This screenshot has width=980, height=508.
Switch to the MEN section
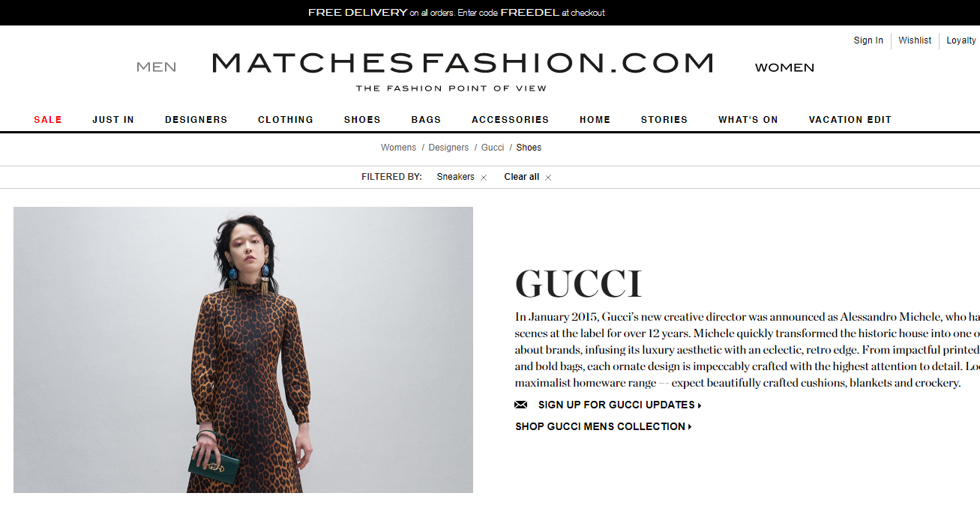157,67
